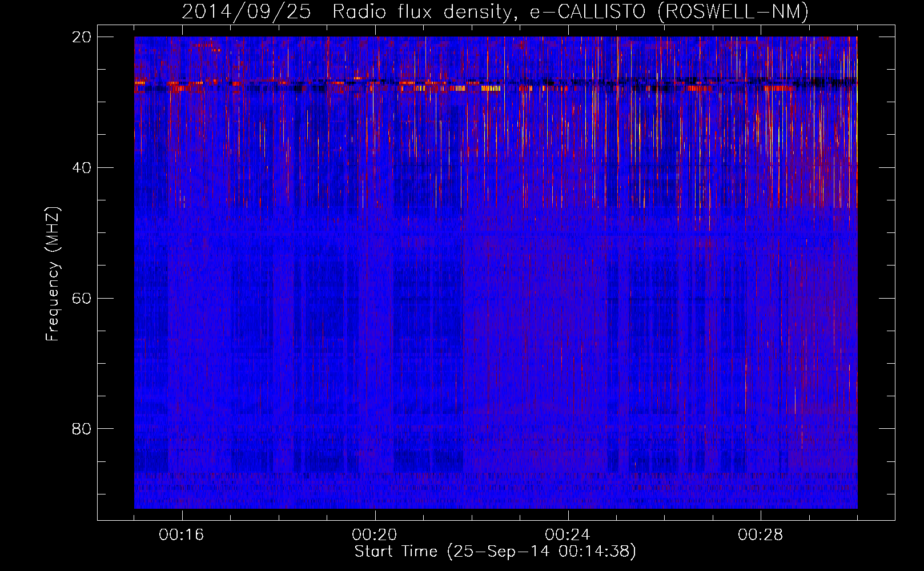Image resolution: width=924 pixels, height=571 pixels.
Task: Click the date "2014/09/25" in the title
Action: point(246,11)
